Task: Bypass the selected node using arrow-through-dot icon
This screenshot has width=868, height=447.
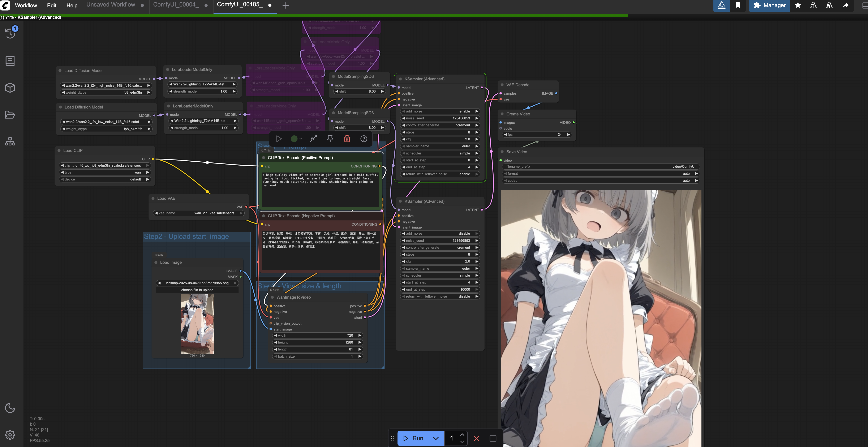Action: tap(313, 139)
